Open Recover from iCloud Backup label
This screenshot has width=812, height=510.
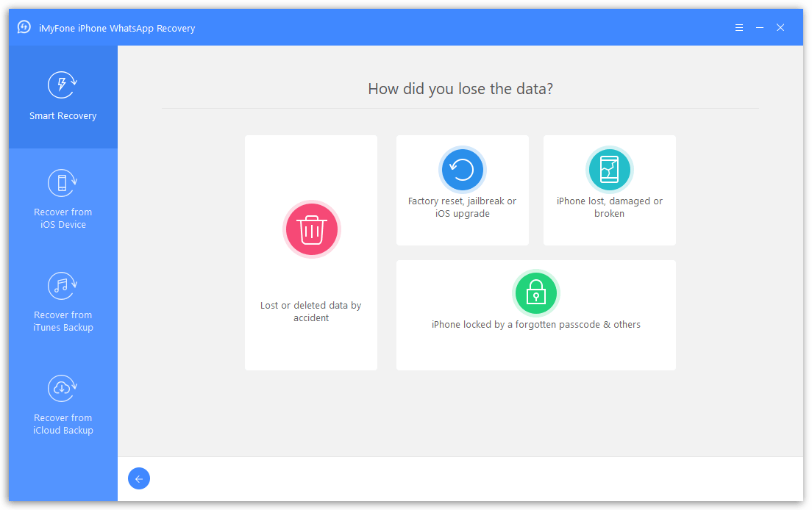[x=63, y=424]
